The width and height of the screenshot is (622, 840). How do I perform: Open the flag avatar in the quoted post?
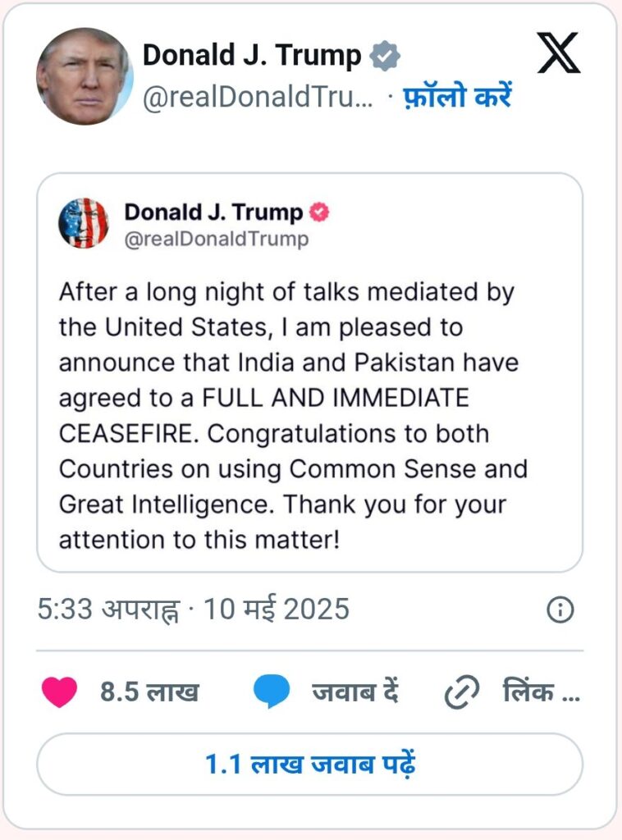point(84,223)
